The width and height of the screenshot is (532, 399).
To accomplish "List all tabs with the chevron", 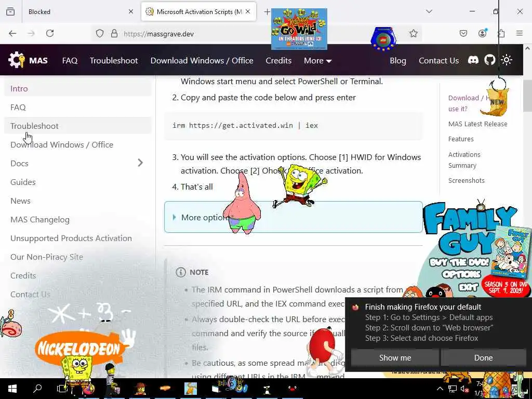I will pos(429,11).
